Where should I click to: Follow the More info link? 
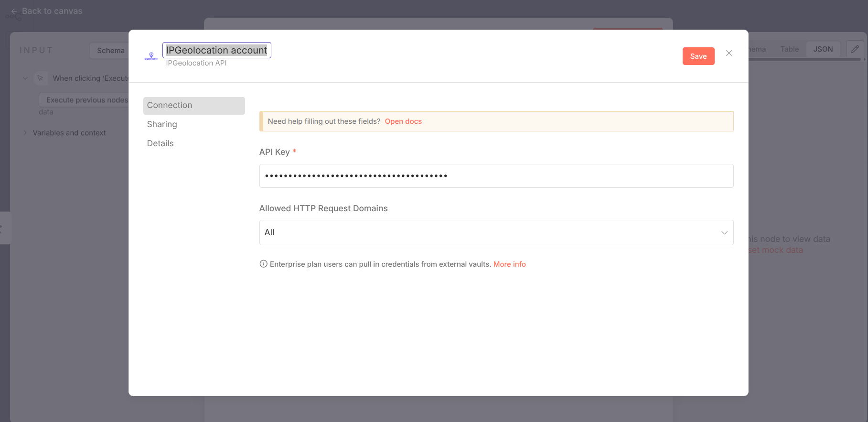pos(509,264)
